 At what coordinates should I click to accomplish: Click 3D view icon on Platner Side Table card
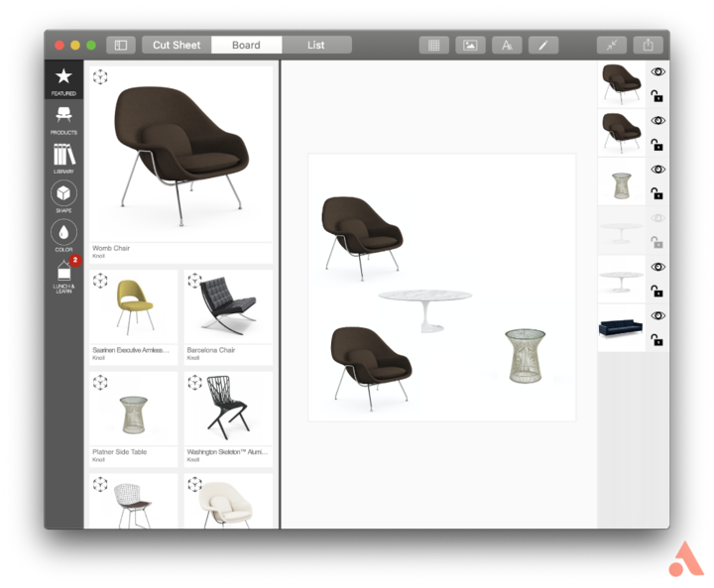[x=100, y=383]
